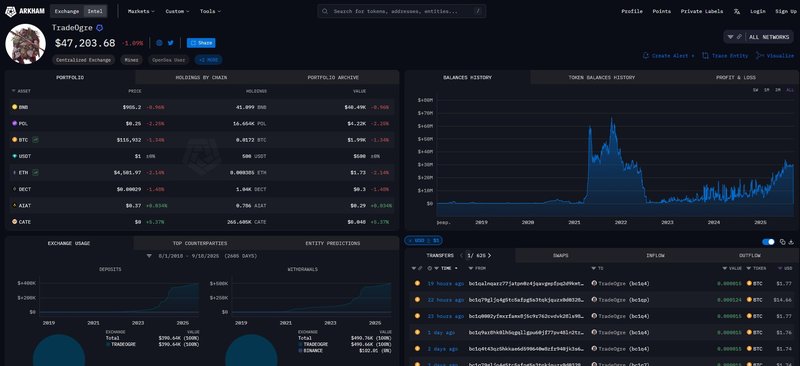Image resolution: width=800 pixels, height=366 pixels.
Task: Click the verified badge beside TradeOgre
Action: click(x=99, y=28)
